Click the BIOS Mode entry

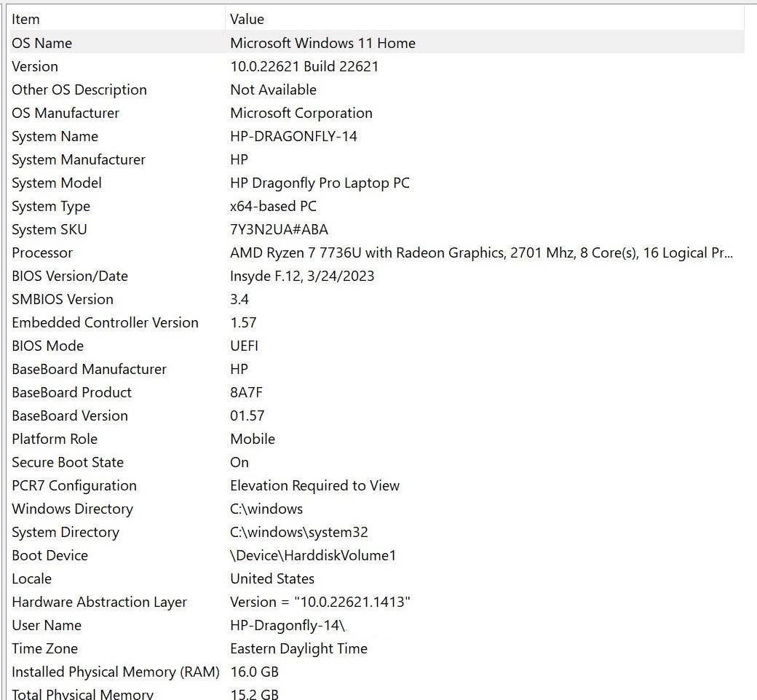point(47,346)
